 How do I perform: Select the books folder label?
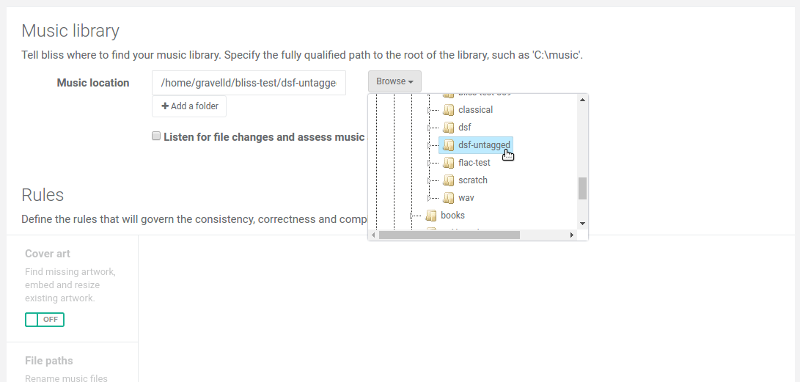click(453, 215)
